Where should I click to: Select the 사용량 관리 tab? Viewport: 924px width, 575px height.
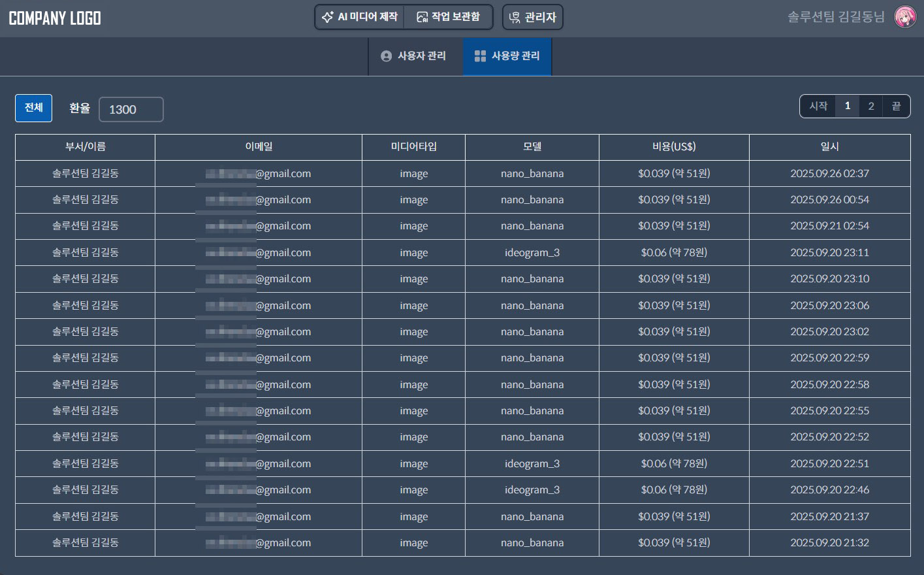point(508,56)
